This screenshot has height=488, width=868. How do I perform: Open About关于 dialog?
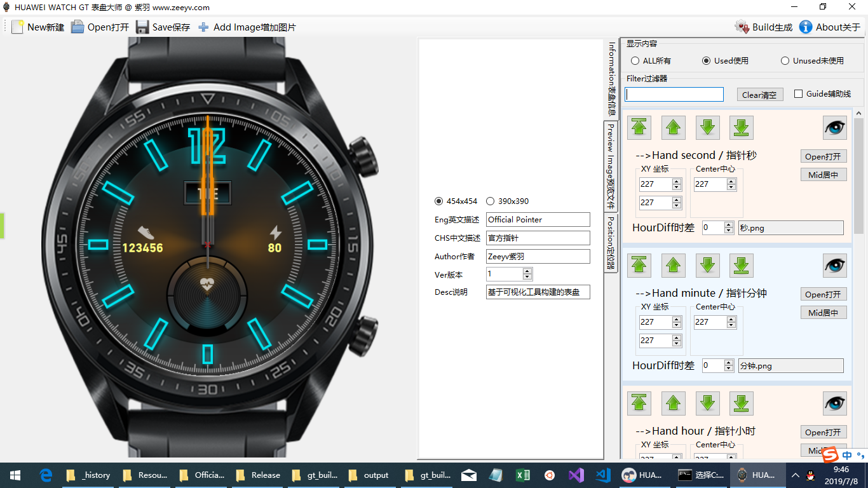click(x=829, y=27)
